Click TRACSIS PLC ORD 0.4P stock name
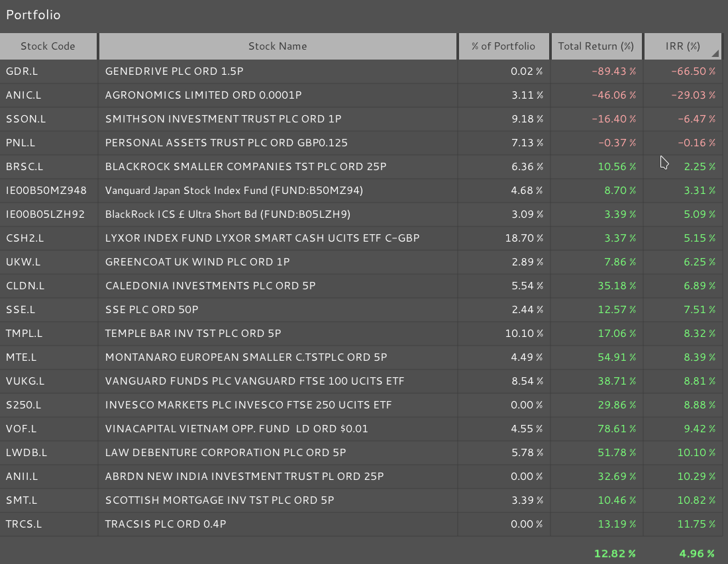 pyautogui.click(x=166, y=524)
